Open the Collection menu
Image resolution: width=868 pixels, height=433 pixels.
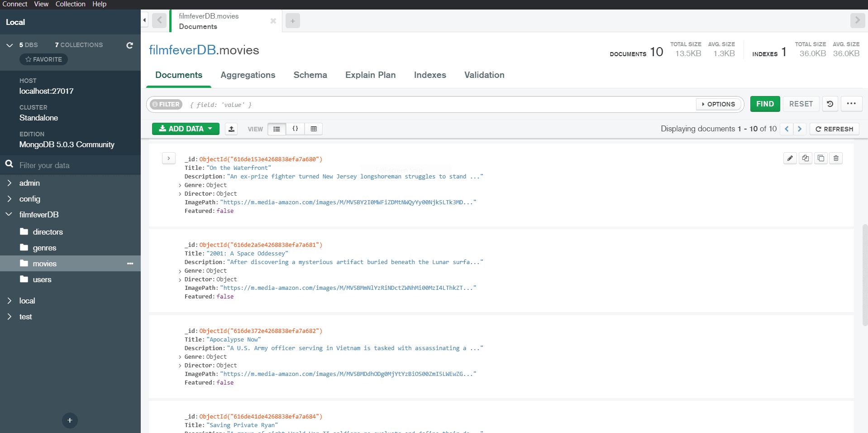click(x=70, y=4)
